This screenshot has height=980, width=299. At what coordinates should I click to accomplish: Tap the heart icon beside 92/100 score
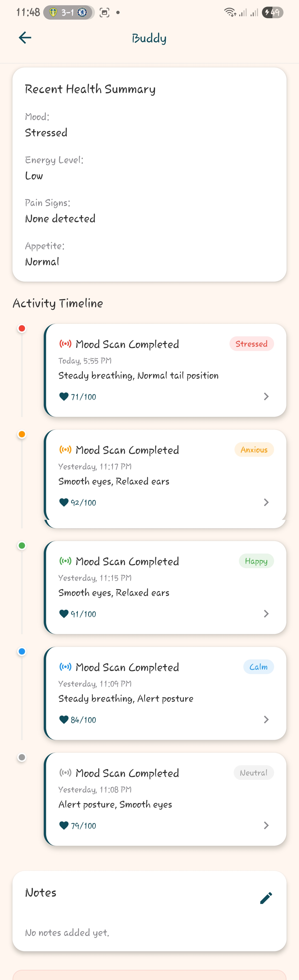pyautogui.click(x=64, y=502)
